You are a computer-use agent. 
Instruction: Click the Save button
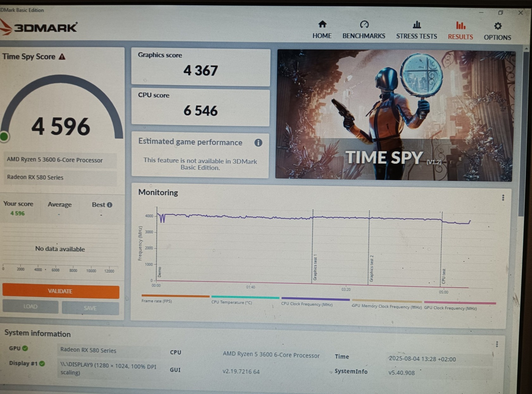90,308
